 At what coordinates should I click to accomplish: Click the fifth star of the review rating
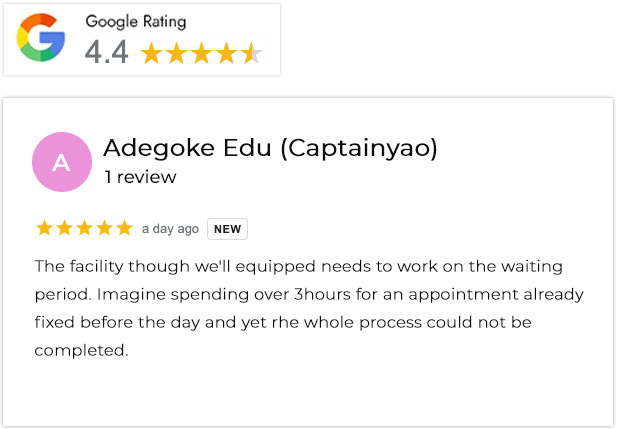click(124, 228)
